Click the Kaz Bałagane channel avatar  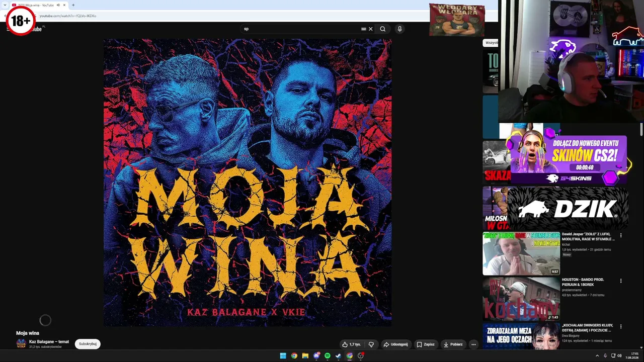click(21, 344)
